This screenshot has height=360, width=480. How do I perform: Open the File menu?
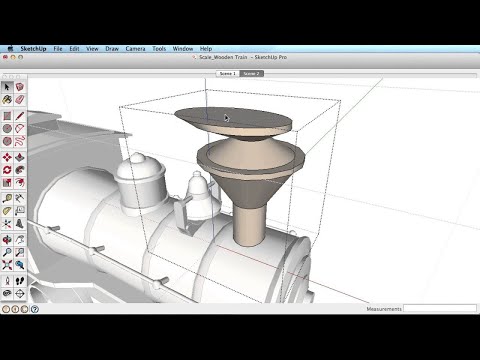point(58,49)
